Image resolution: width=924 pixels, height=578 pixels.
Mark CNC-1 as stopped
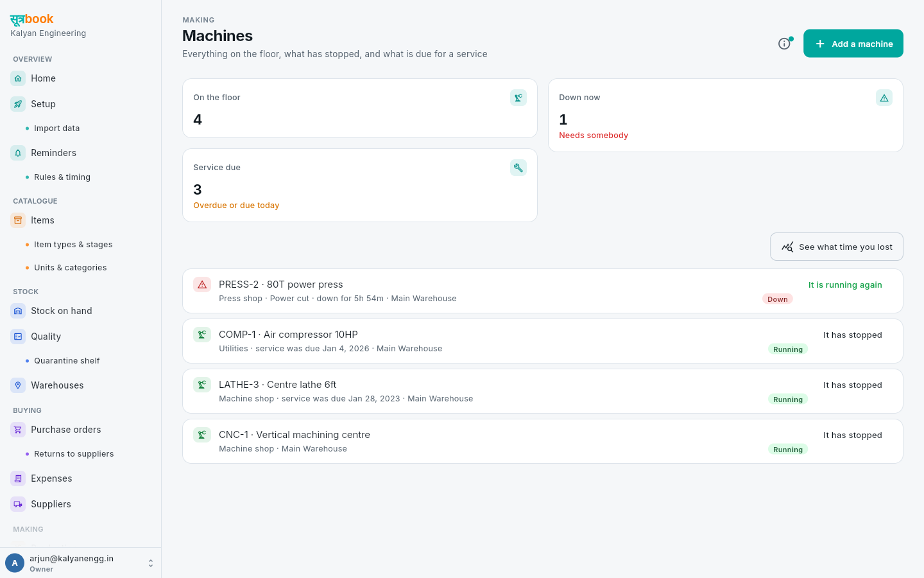click(x=853, y=435)
